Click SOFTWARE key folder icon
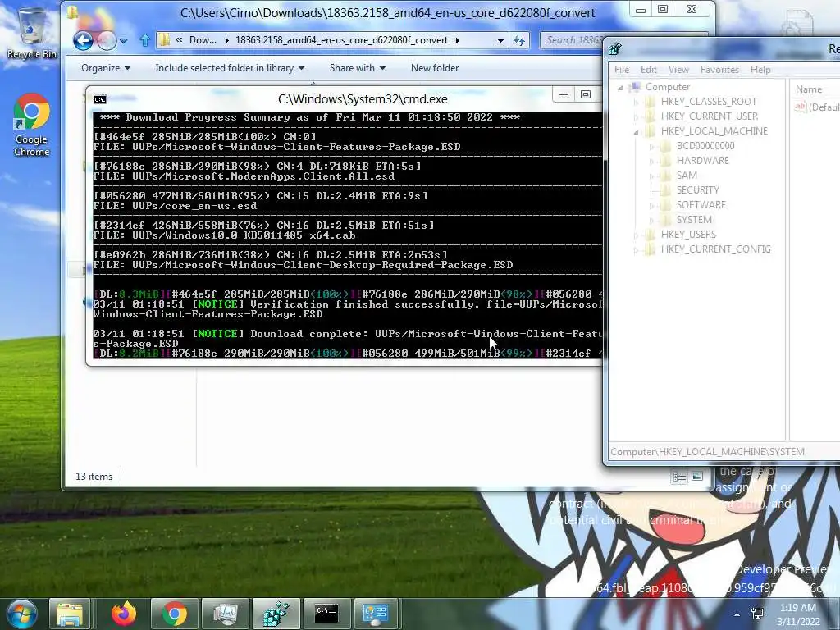This screenshot has height=630, width=840. tap(666, 204)
